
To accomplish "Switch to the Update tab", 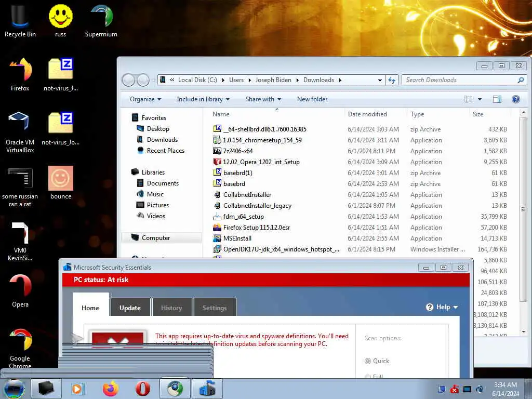I will [x=130, y=308].
